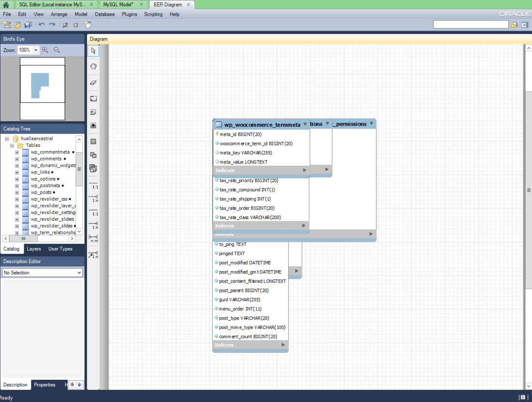Toggle the output panel icon in status bar
532x402 pixels.
click(x=523, y=397)
